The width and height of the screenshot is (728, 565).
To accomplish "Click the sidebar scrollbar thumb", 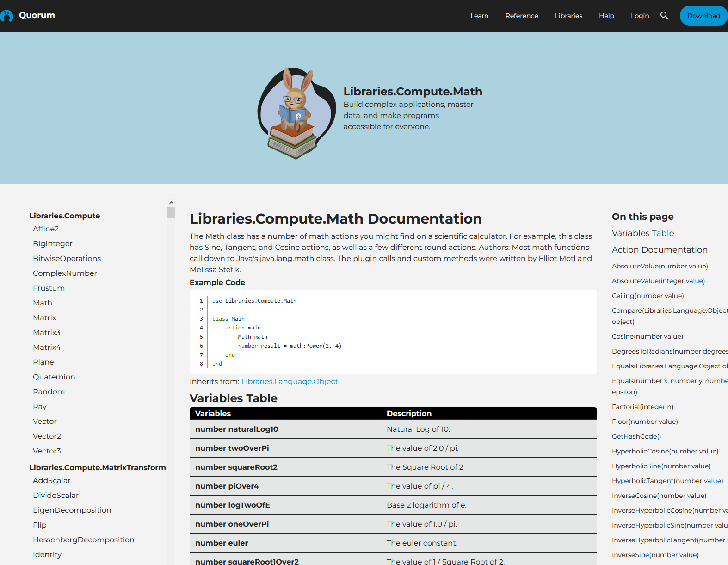I will coord(171,212).
